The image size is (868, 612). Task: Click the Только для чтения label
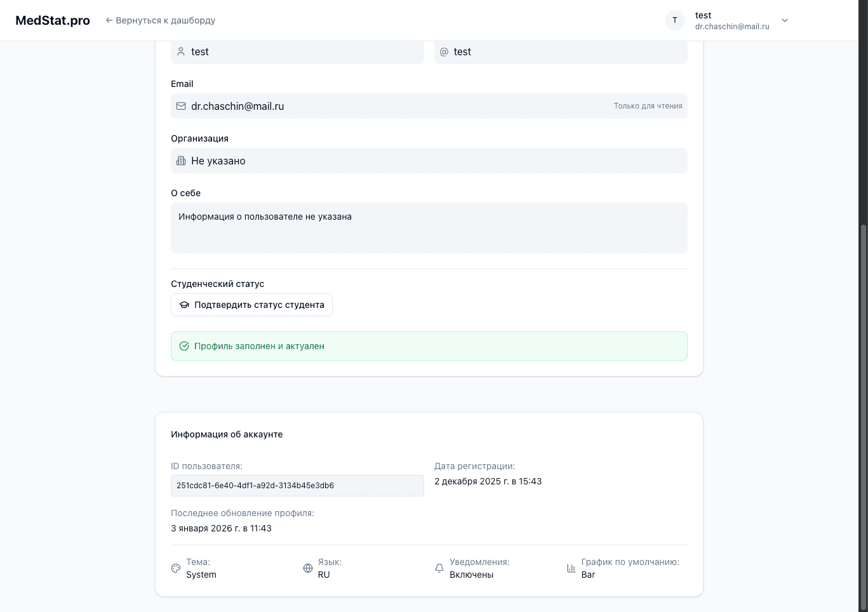click(x=648, y=106)
